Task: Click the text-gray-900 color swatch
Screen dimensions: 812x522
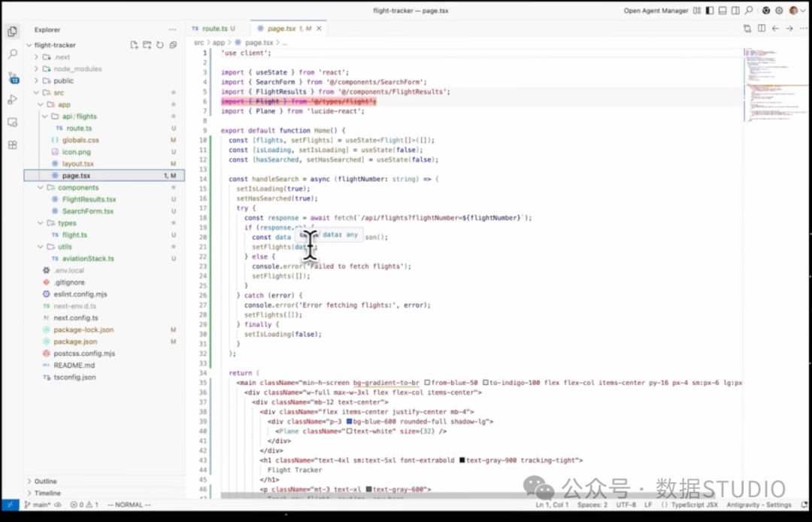Action: [x=462, y=460]
